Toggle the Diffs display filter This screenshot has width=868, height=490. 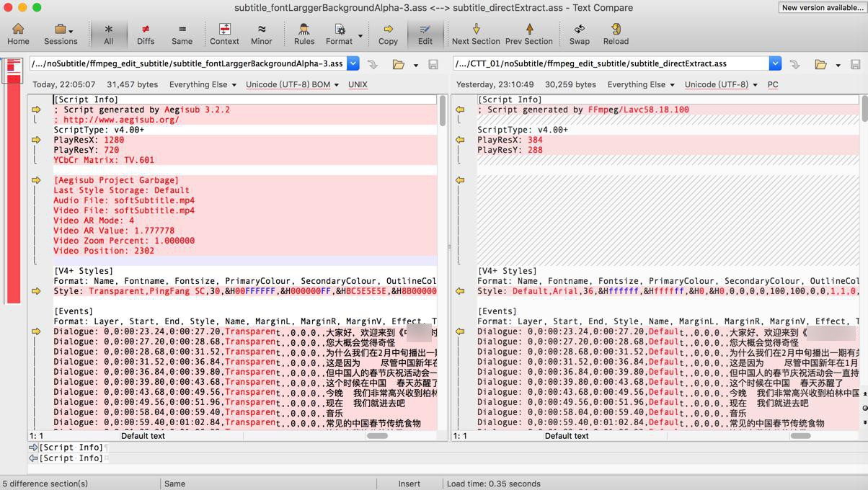146,34
